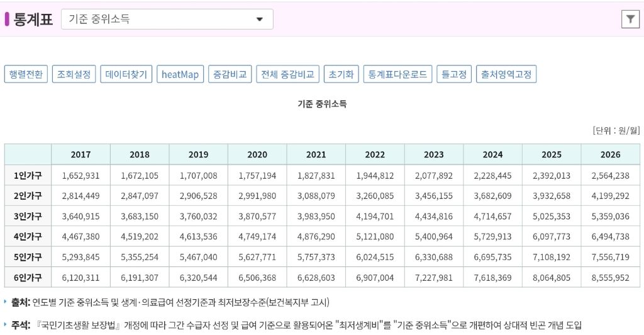
Task: Click the 출처 source note
Action: click(170, 302)
